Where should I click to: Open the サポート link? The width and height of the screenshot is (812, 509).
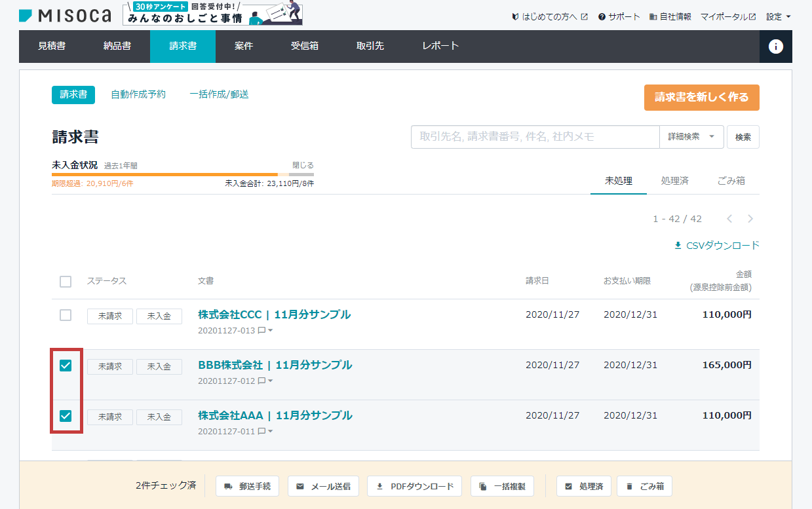coord(619,16)
